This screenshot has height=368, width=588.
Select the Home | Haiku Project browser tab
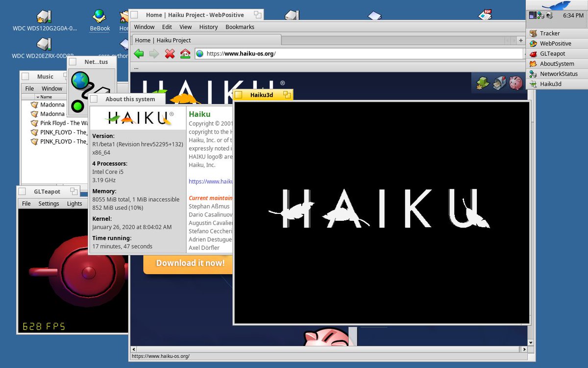[206, 40]
